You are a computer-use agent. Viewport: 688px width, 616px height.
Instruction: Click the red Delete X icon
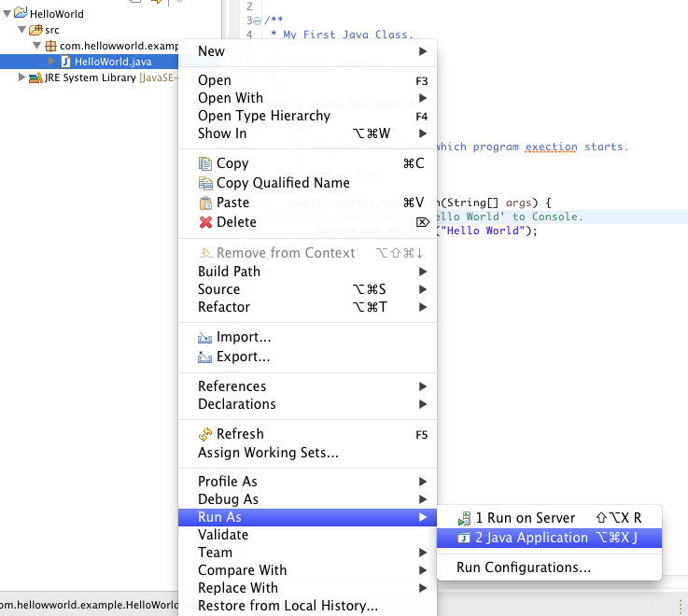[x=205, y=222]
